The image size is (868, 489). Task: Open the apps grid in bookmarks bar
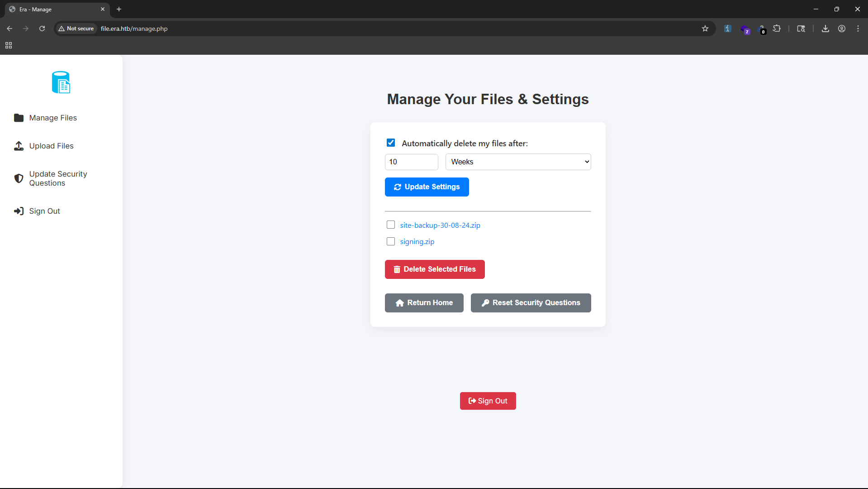click(x=9, y=45)
